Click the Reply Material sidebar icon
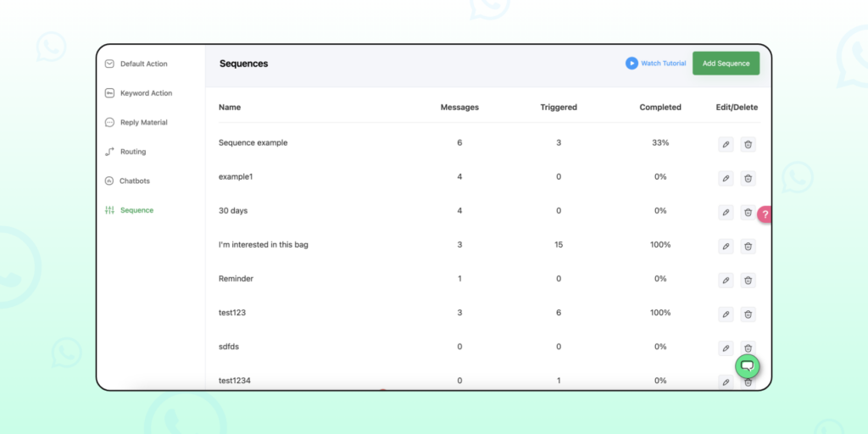The width and height of the screenshot is (868, 434). 109,122
